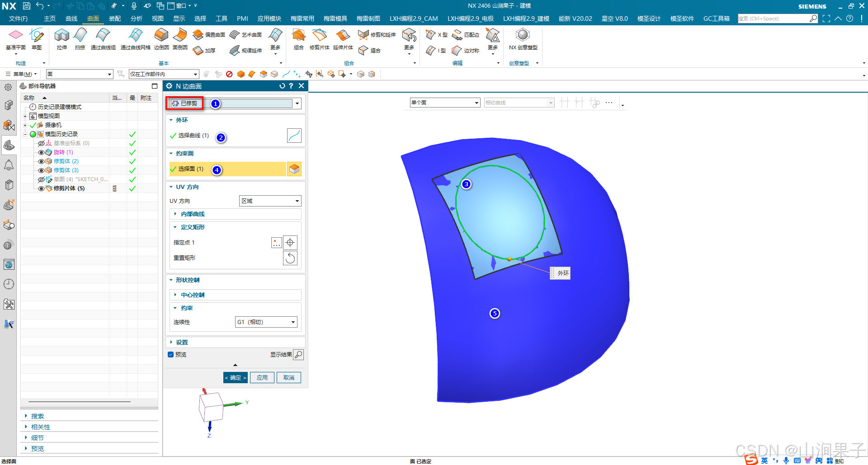Click the dialog collapse arrow above 确定

click(x=235, y=365)
